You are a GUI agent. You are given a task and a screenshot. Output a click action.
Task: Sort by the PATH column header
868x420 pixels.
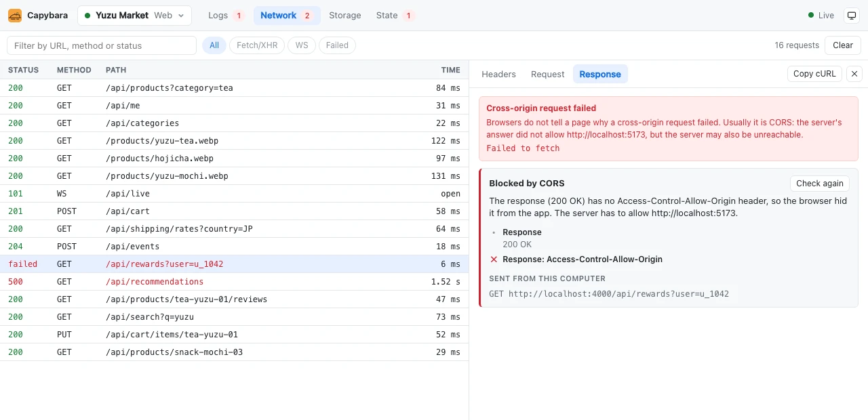116,70
